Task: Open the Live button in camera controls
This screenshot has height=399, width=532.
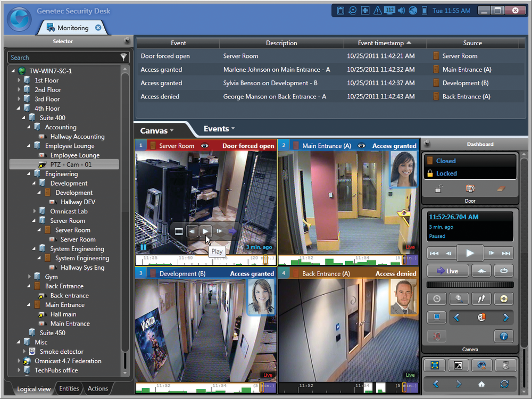Action: pos(447,271)
